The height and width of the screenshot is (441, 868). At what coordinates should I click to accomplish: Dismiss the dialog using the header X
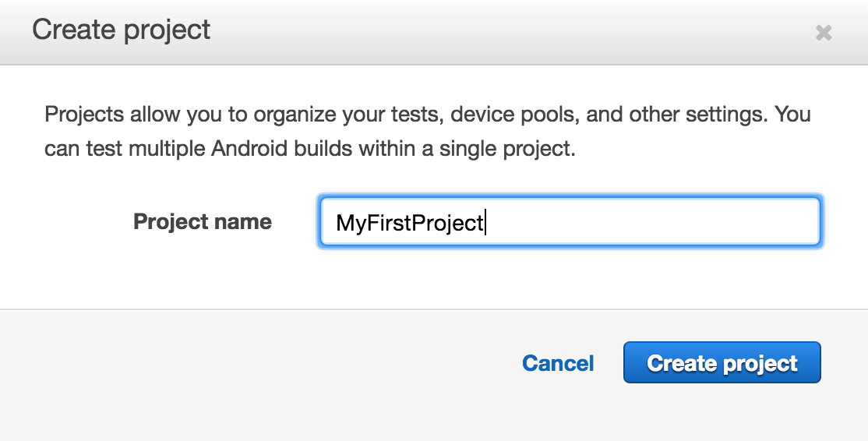point(823,33)
